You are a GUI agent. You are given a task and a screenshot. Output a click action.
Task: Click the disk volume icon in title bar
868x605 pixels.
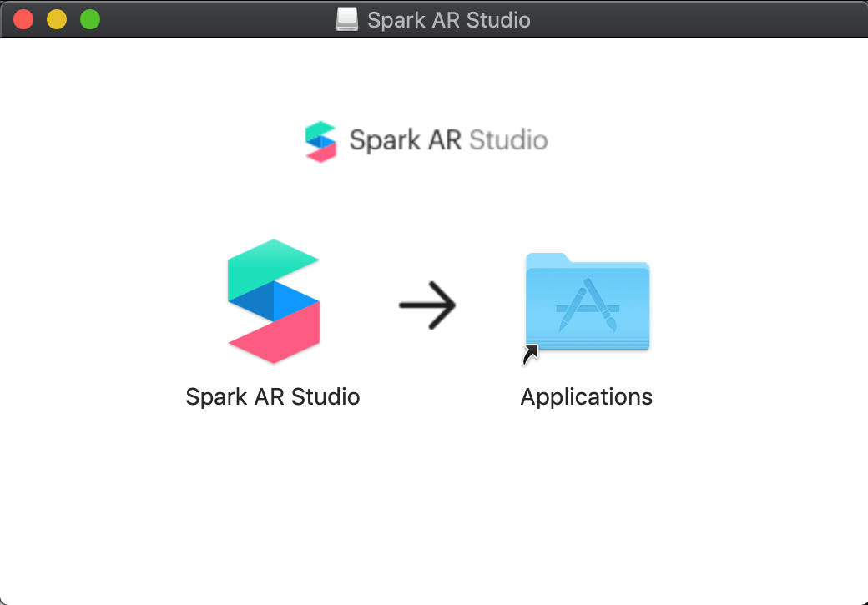click(347, 19)
